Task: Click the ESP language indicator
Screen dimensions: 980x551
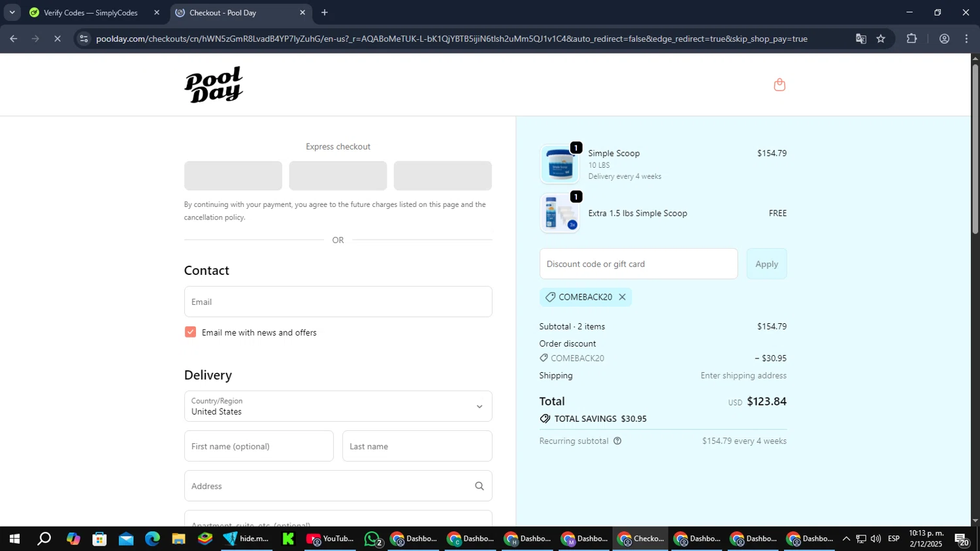Action: pyautogui.click(x=893, y=539)
